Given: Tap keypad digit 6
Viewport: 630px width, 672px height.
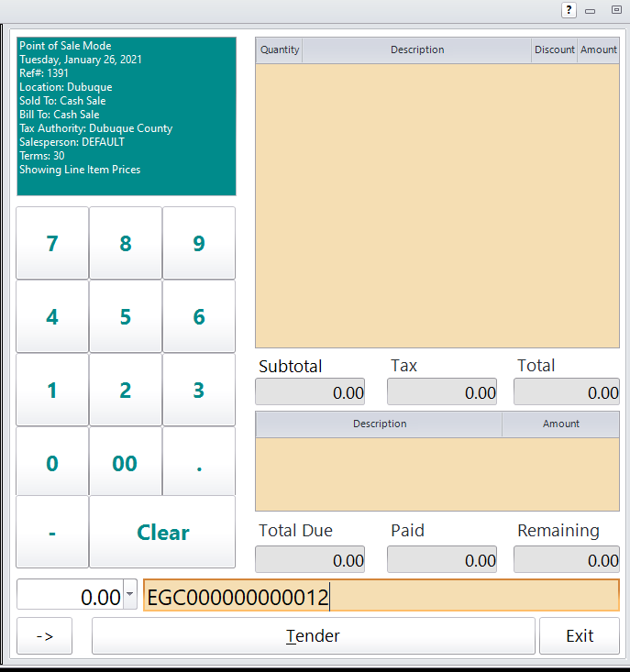Looking at the screenshot, I should 199,316.
